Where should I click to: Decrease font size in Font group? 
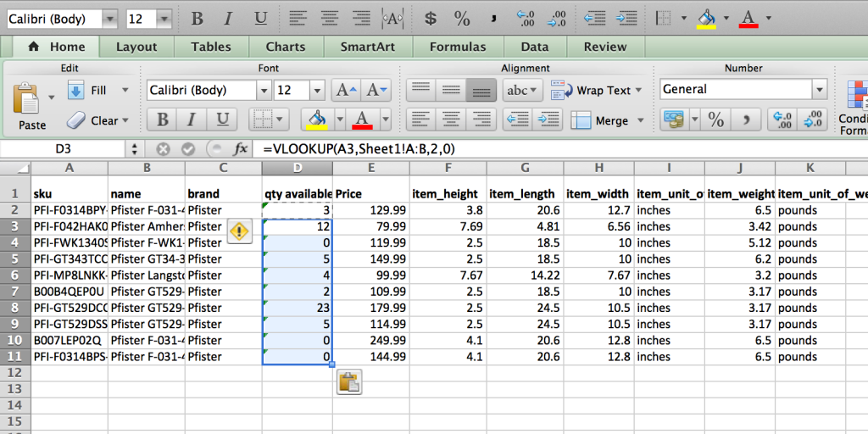pyautogui.click(x=376, y=90)
